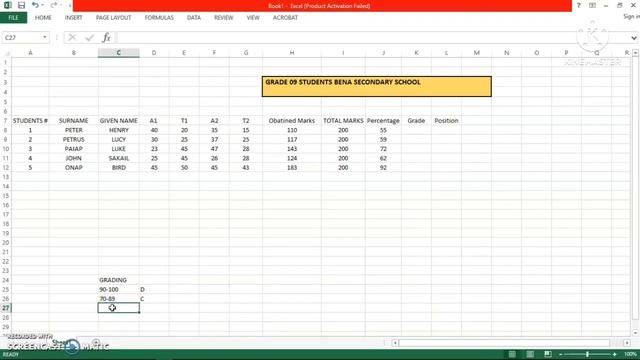Switch to the ACROBAT ribbon tab
Viewport: 640px width, 360px height.
pos(285,18)
